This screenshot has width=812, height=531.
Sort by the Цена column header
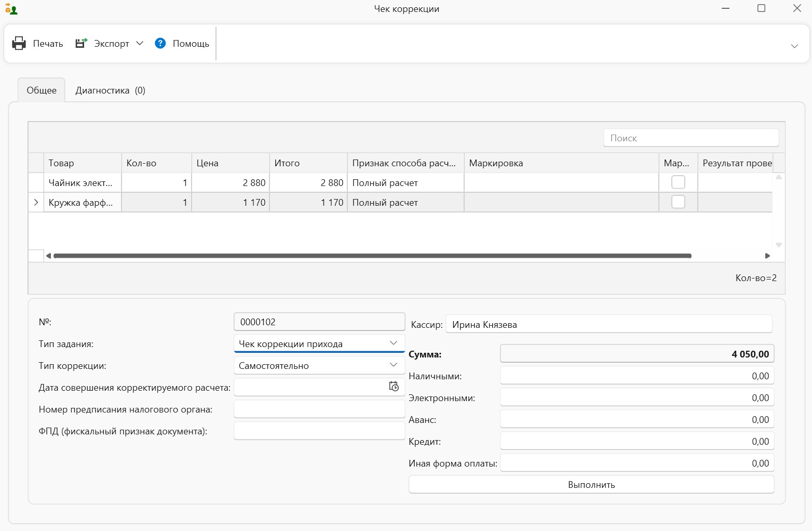point(231,163)
